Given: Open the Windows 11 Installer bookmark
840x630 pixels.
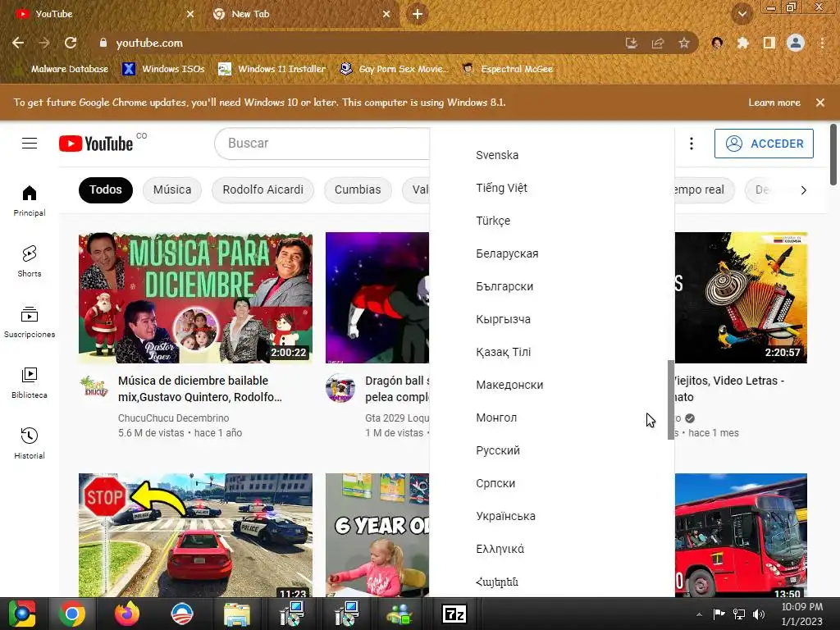Looking at the screenshot, I should pos(272,69).
